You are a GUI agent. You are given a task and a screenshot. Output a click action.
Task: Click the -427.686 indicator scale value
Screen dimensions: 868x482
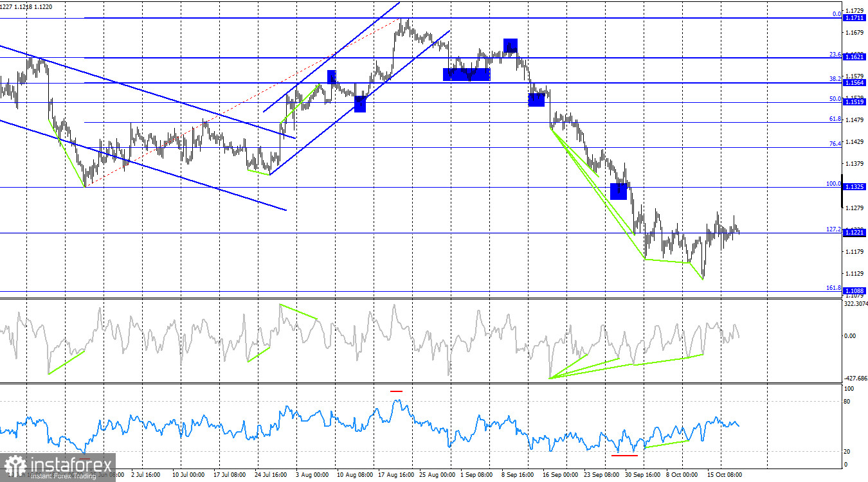(855, 379)
